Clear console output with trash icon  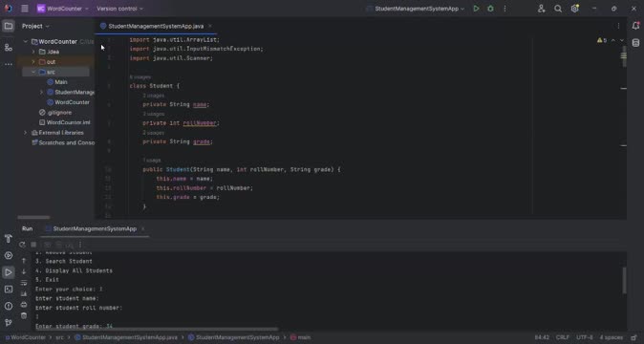(x=24, y=315)
